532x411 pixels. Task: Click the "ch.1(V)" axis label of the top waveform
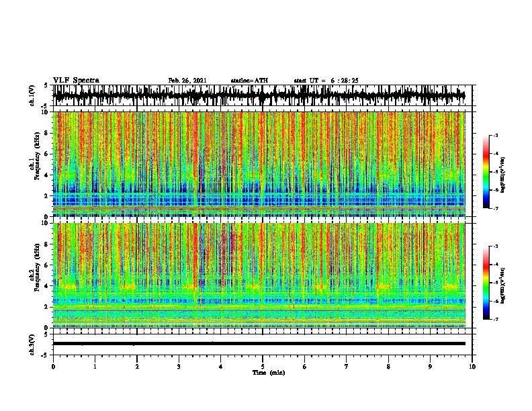(32, 95)
